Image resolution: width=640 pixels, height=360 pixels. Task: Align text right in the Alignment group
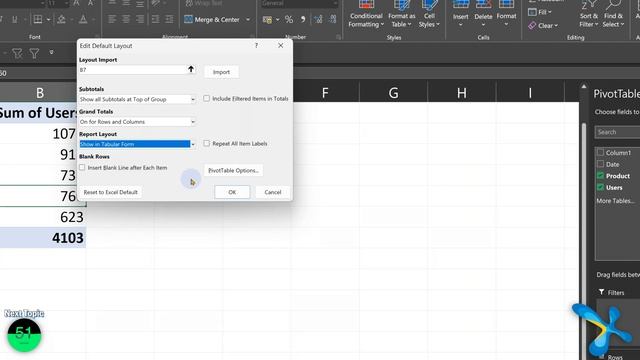pyautogui.click(x=140, y=20)
